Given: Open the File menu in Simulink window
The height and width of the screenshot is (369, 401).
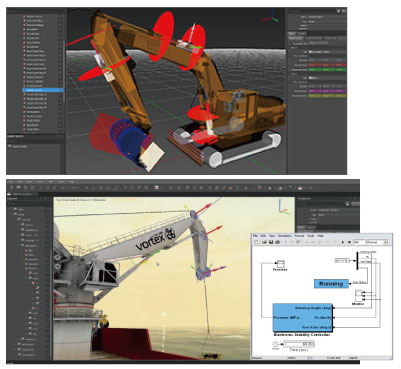Looking at the screenshot, I should 255,236.
